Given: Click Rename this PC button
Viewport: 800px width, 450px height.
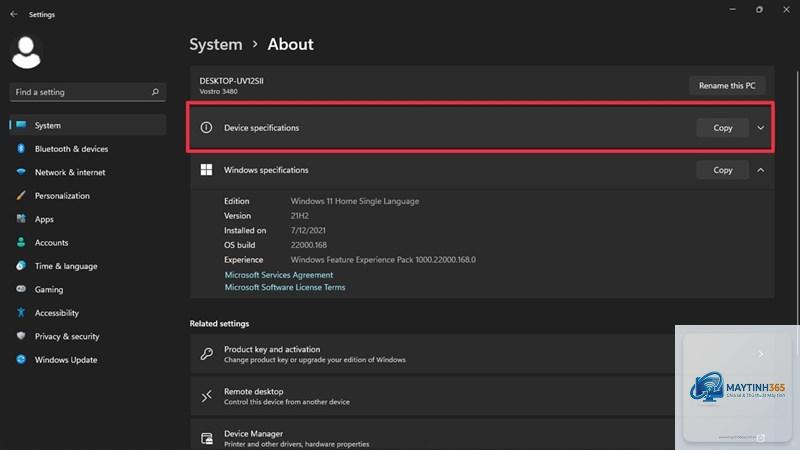Looking at the screenshot, I should pyautogui.click(x=727, y=86).
